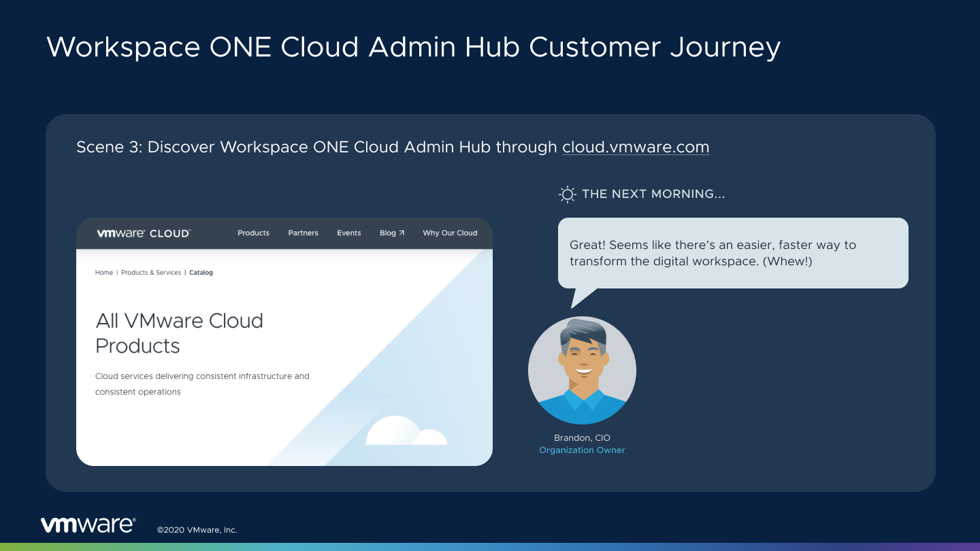Open the Products menu
The image size is (980, 551).
tap(253, 233)
